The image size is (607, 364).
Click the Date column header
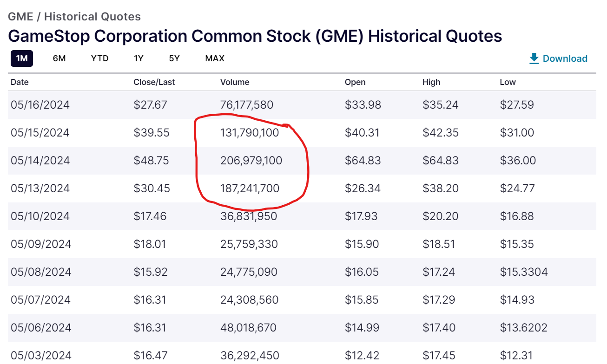click(20, 82)
